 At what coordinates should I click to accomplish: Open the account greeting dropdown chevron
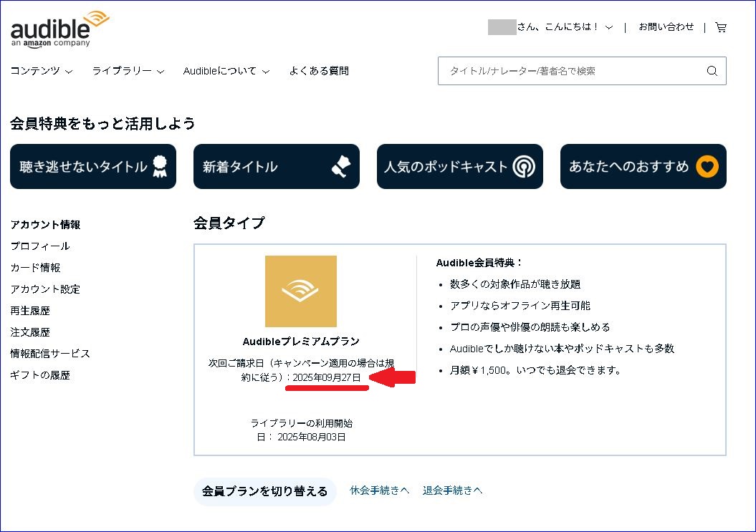[609, 27]
